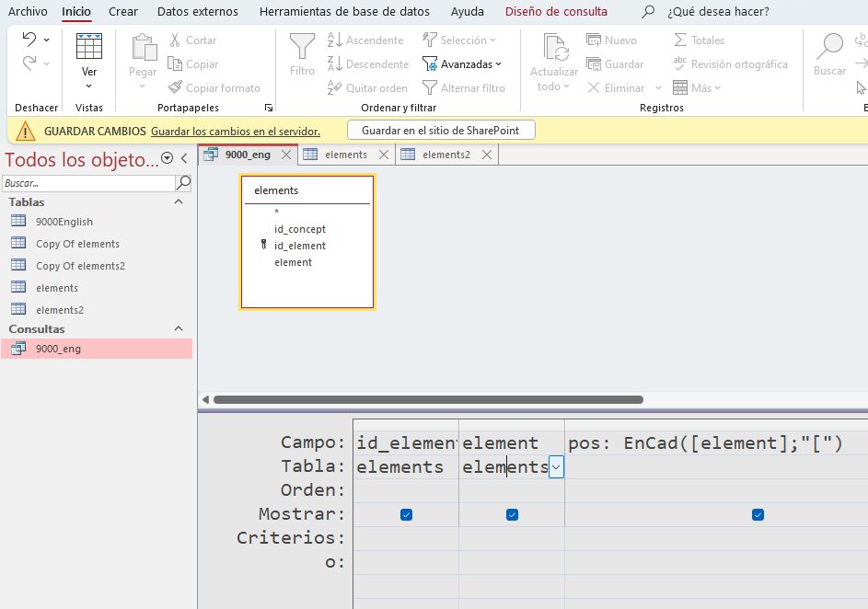Click Guardar los cambios en el servidor link
Screen dimensions: 868x609
(236, 132)
